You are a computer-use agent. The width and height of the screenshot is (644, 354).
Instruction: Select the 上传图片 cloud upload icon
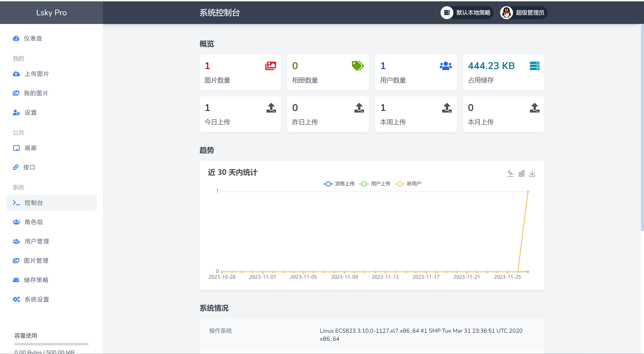tap(16, 74)
